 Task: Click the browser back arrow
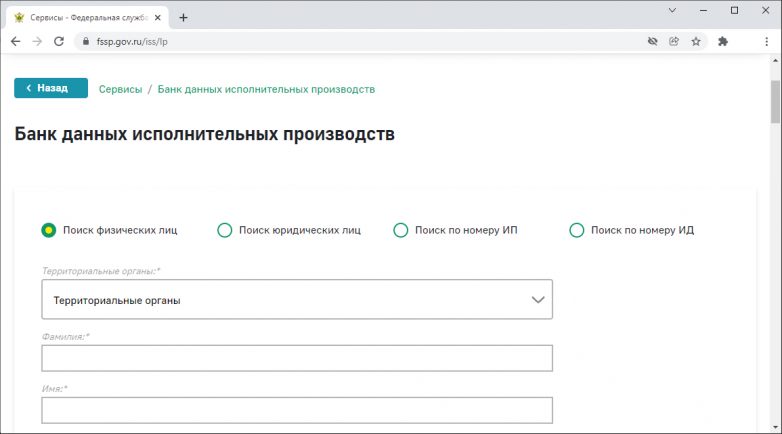15,41
